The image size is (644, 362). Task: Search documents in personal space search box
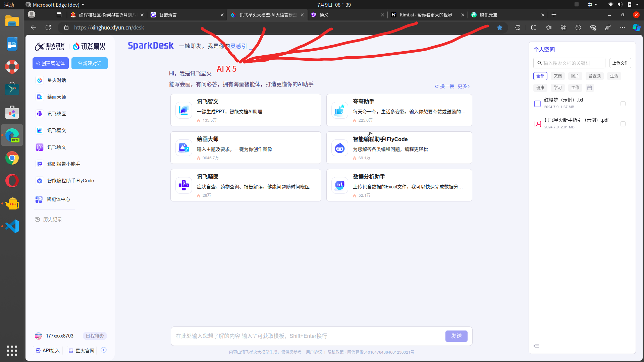tap(570, 63)
